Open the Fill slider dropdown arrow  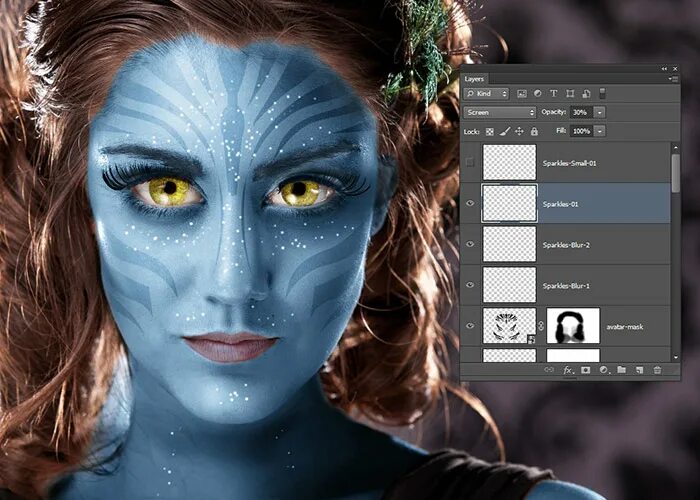click(600, 131)
